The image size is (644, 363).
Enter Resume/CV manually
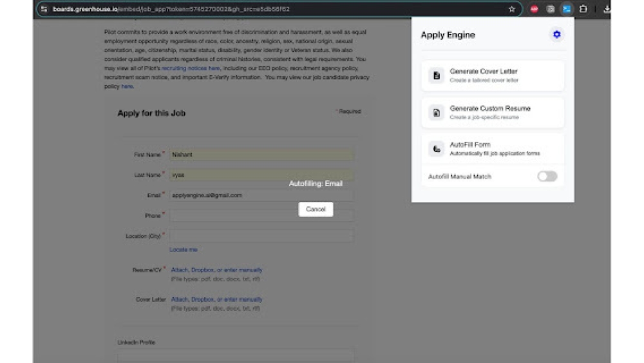(243, 270)
